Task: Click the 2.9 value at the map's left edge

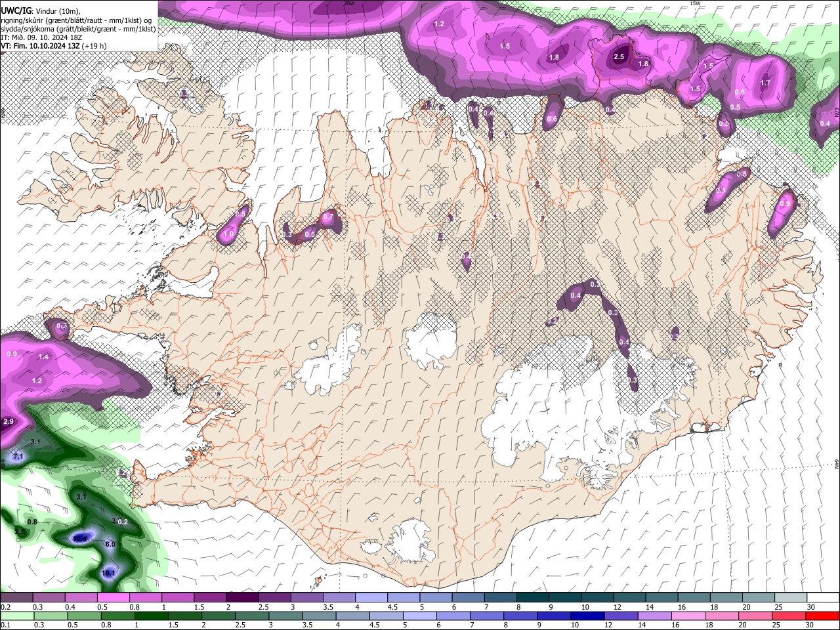Action: 9,421
